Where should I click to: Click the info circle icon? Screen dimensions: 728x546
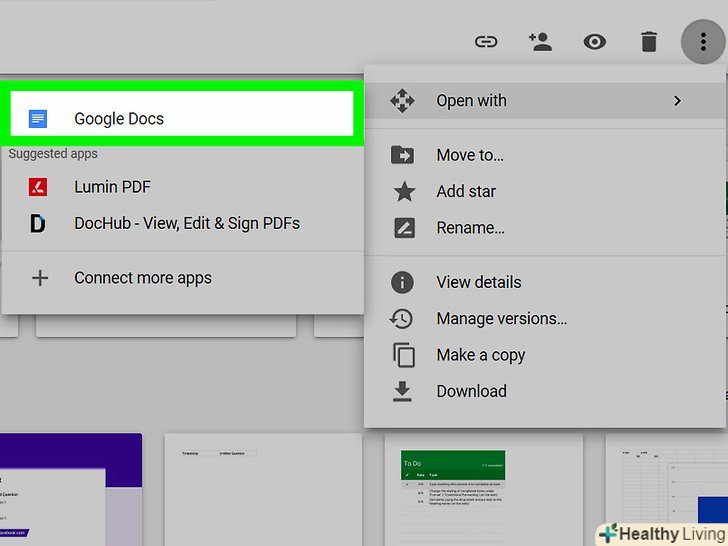(402, 282)
